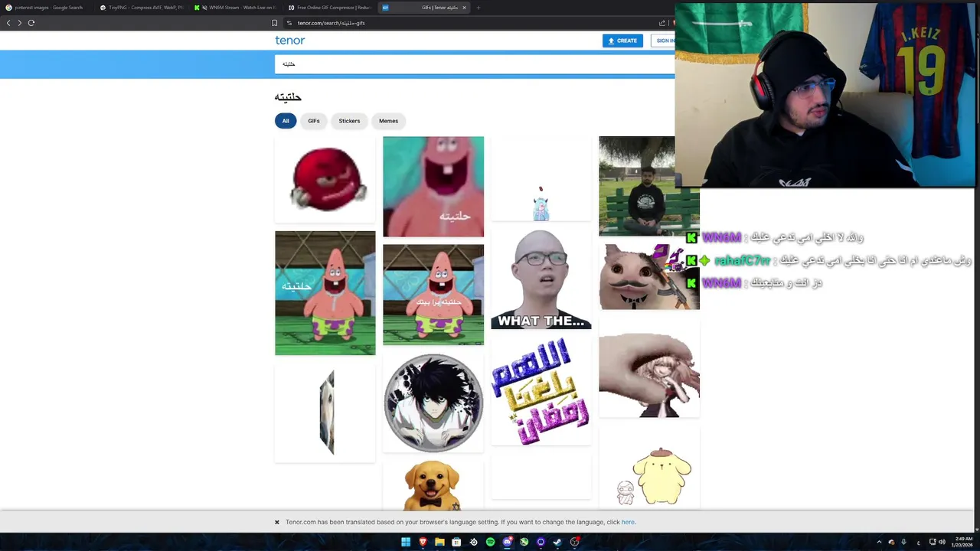Go forward with the browser forward arrow
The image size is (980, 551).
[20, 23]
